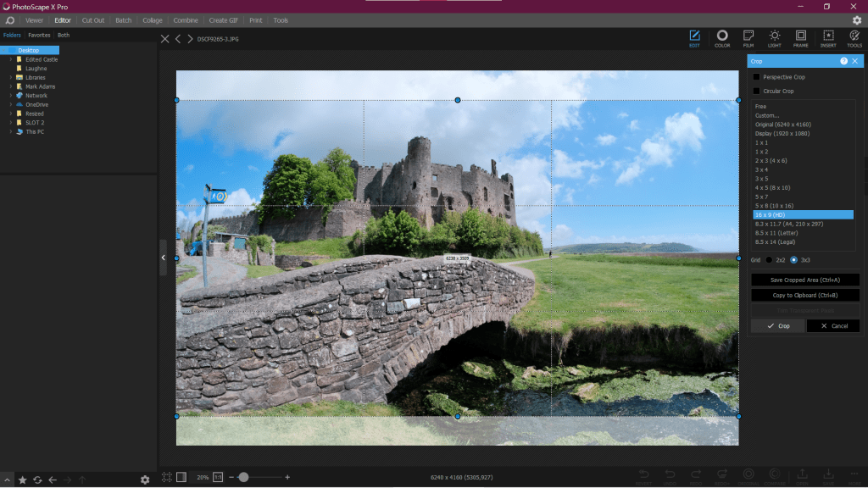This screenshot has width=868, height=488.
Task: Open the Tools panel icon
Action: (854, 36)
